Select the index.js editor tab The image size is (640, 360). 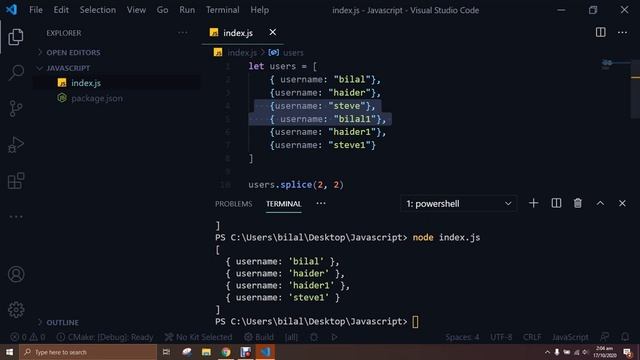click(238, 33)
